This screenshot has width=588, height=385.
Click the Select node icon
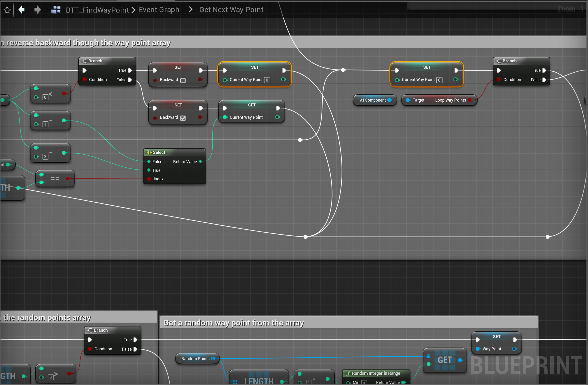coord(149,152)
